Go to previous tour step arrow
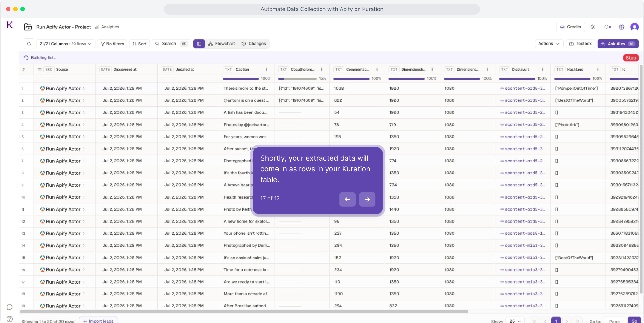 click(x=347, y=199)
